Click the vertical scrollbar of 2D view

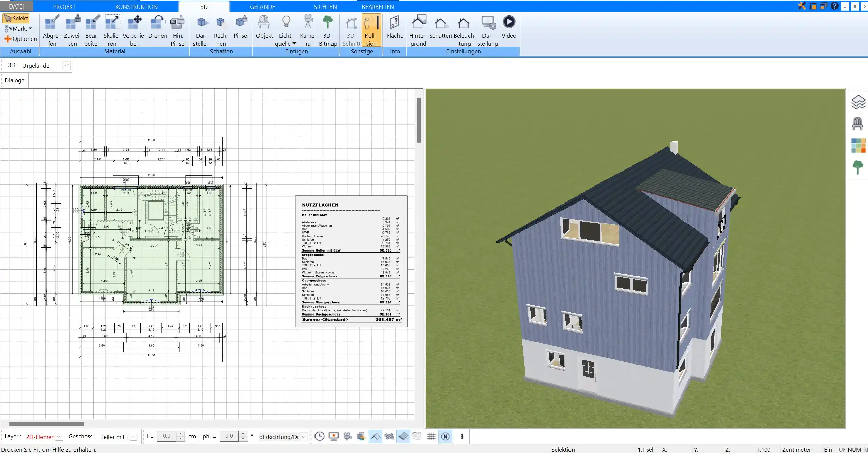click(x=419, y=120)
